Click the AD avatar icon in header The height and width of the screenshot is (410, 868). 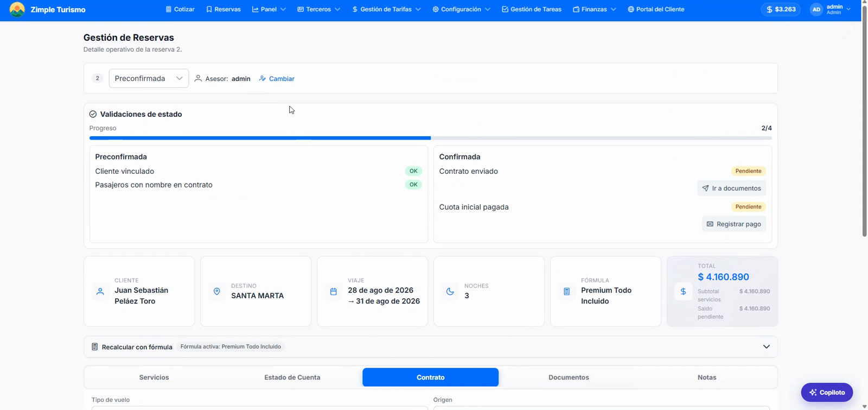coord(816,9)
